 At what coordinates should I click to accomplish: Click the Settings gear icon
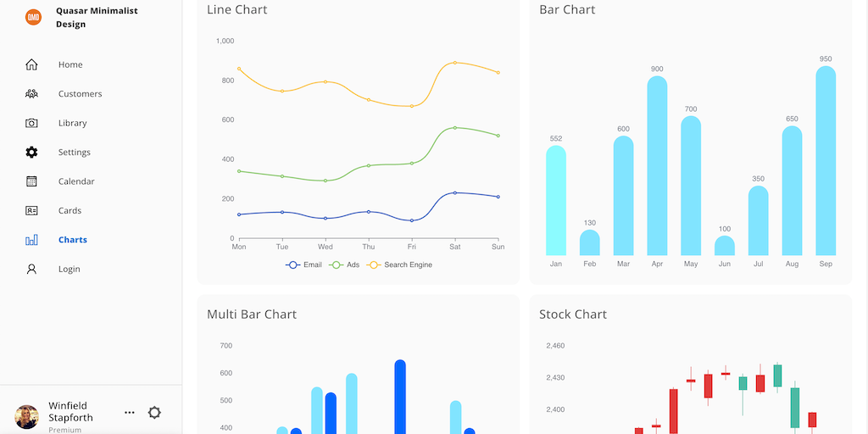[31, 153]
